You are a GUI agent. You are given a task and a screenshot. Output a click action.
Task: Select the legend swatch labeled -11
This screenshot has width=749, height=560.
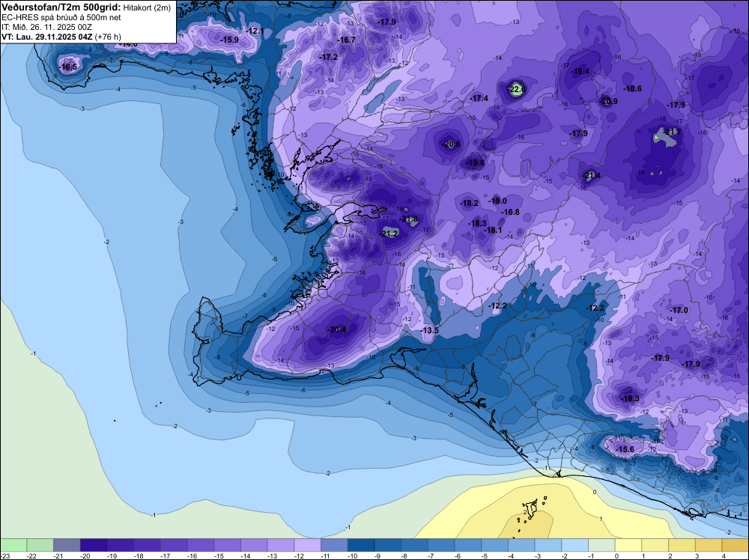click(334, 545)
